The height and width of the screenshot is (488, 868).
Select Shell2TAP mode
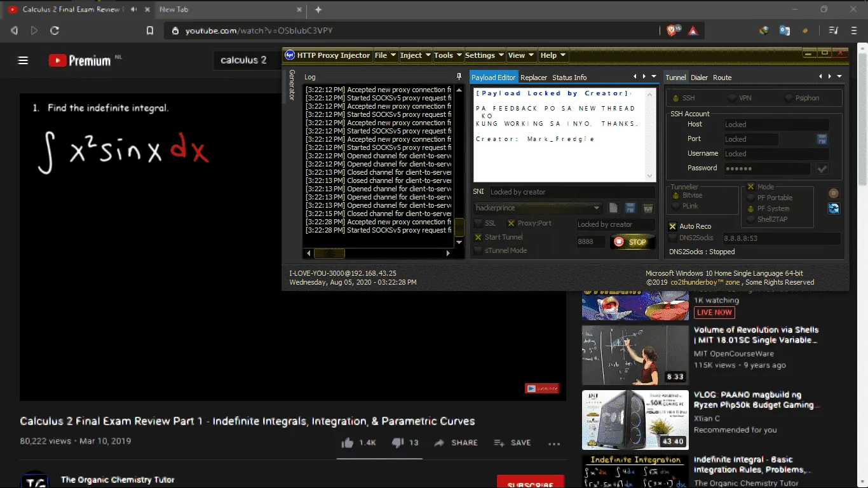point(751,219)
